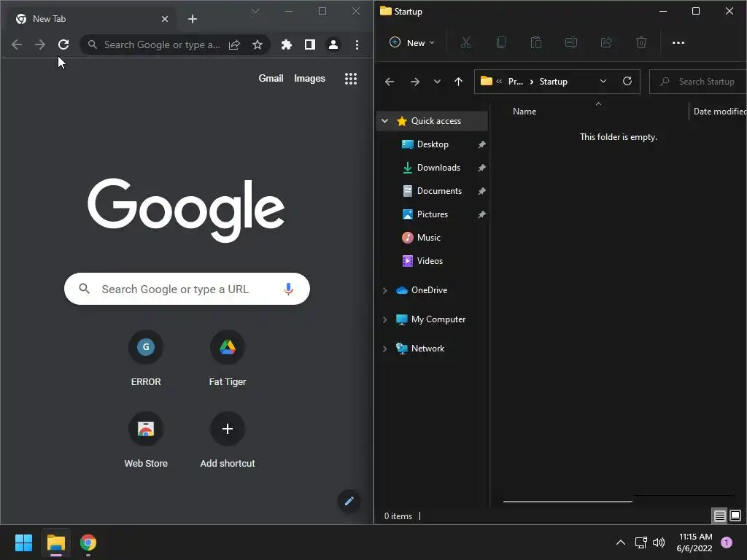Open the Fat Tiger shortcut

[x=228, y=358]
